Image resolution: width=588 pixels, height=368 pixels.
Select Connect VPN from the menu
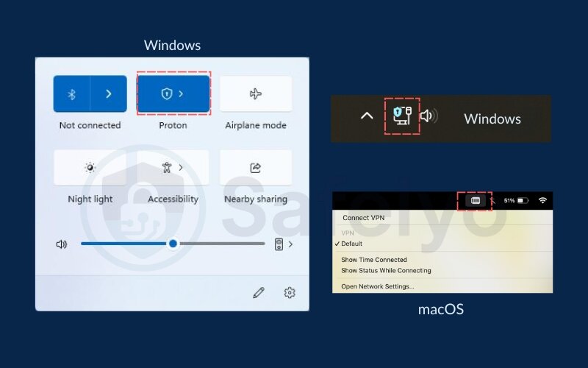[x=363, y=218]
